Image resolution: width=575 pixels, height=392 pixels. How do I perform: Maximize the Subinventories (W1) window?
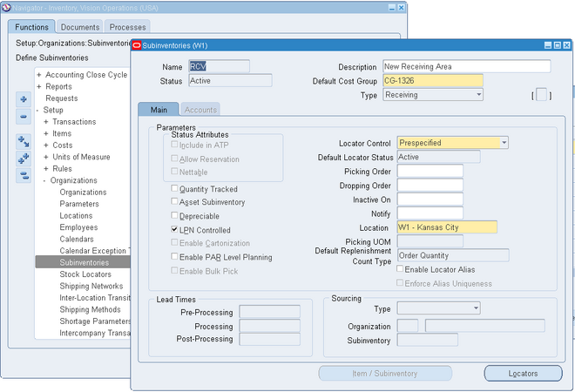(x=558, y=45)
